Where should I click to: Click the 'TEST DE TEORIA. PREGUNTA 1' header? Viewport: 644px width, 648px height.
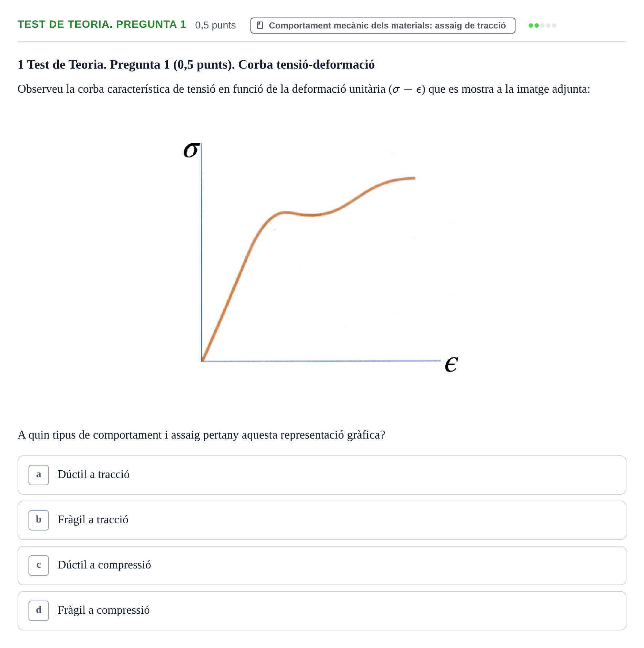[x=102, y=24]
